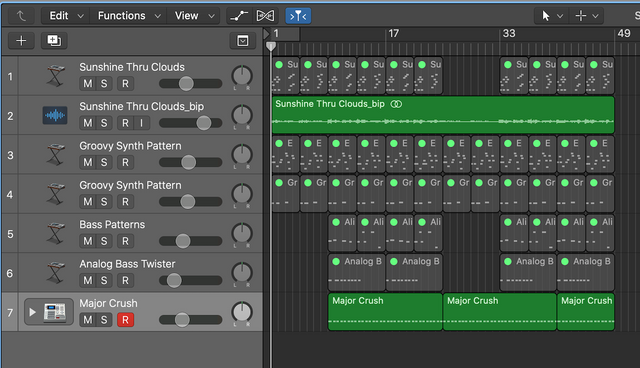The width and height of the screenshot is (640, 368).
Task: Select the first Sunshine Thru Clouds MIDI region
Action: click(286, 76)
